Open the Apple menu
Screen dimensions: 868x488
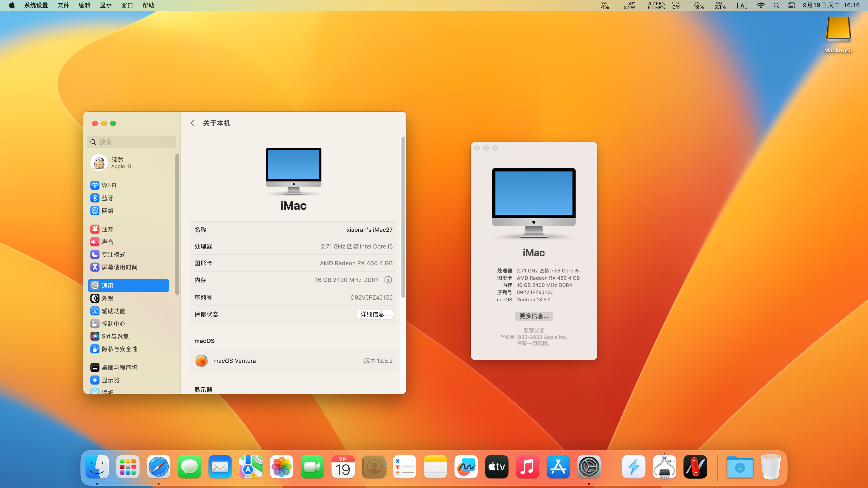coord(12,5)
